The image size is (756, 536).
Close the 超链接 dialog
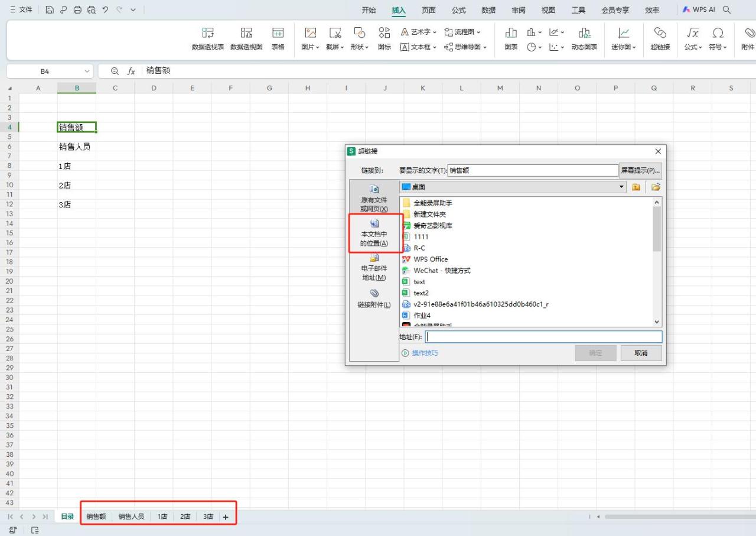[659, 152]
